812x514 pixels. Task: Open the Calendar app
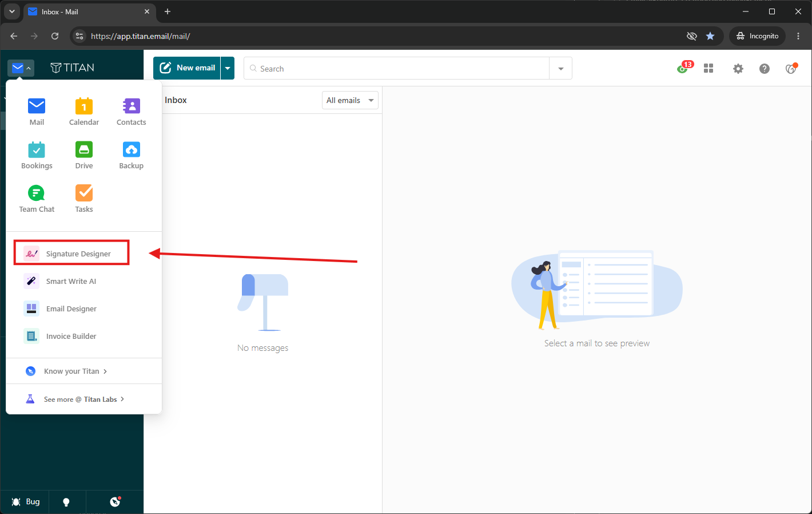[x=84, y=112]
